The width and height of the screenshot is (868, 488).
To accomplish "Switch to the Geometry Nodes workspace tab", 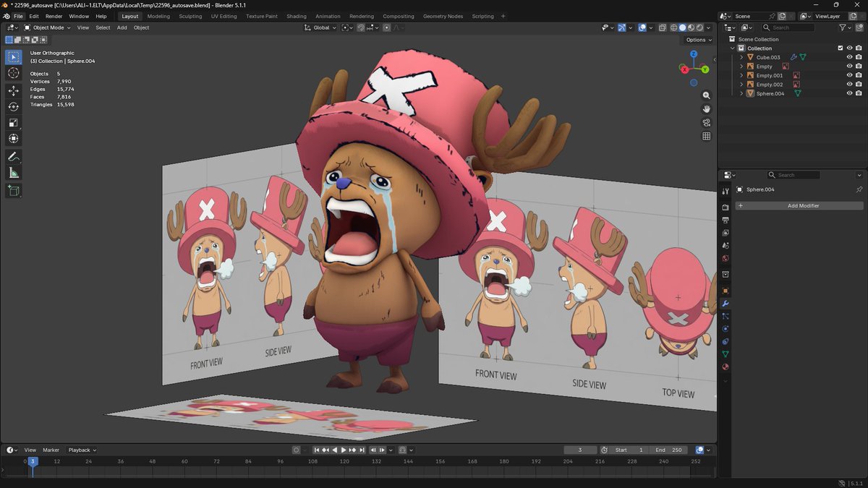I will tap(443, 16).
